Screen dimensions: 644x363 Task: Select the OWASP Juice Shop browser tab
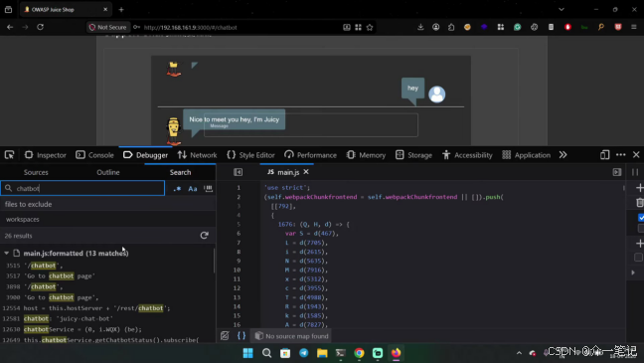[x=66, y=10]
